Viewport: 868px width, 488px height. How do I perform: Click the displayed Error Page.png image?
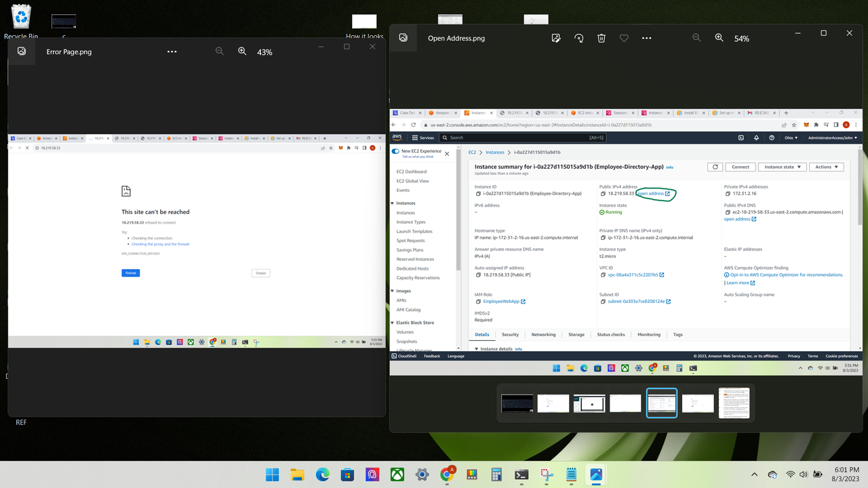click(x=196, y=241)
